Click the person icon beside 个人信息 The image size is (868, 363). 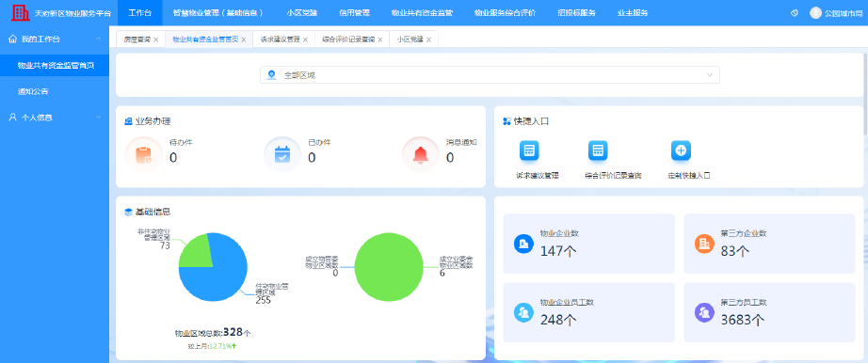click(13, 118)
